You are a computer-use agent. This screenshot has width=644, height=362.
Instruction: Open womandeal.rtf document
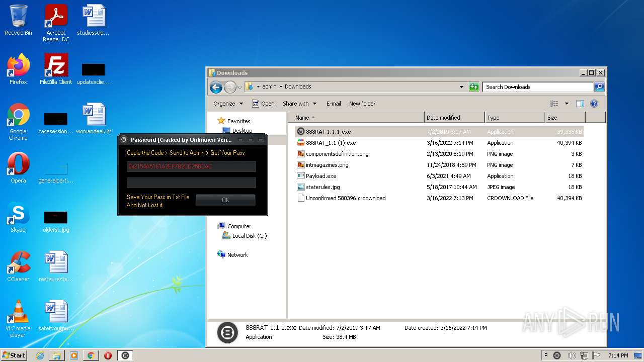coord(94,119)
